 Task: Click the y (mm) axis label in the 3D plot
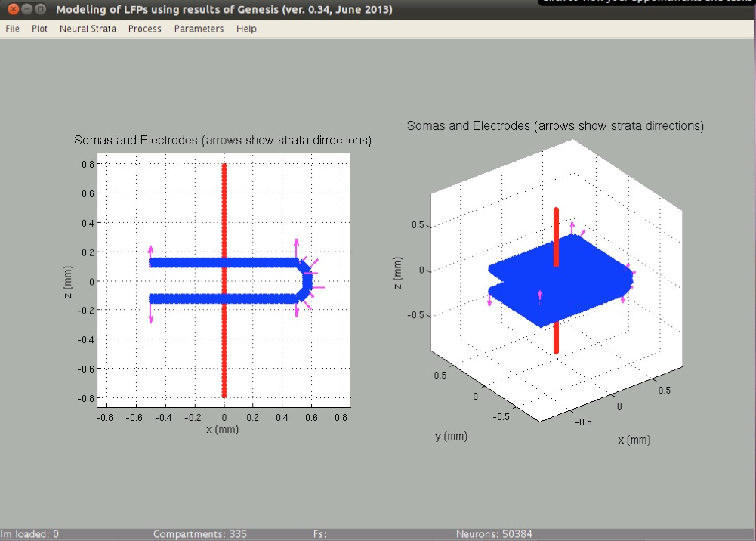(452, 436)
